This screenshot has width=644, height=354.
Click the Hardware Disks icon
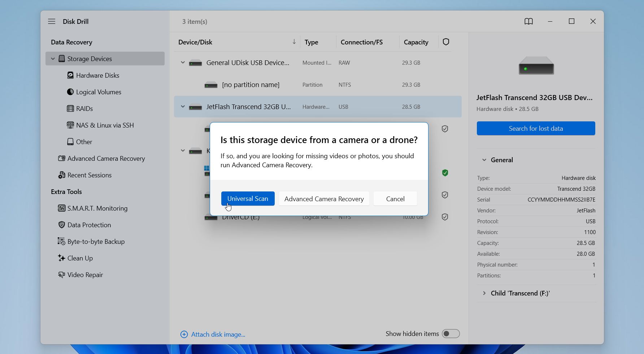point(70,75)
